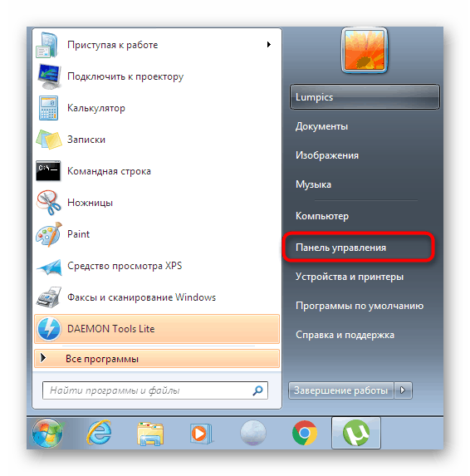This screenshot has width=470, height=476.
Task: Launch Командная строка command prompt icon
Action: coord(48,171)
